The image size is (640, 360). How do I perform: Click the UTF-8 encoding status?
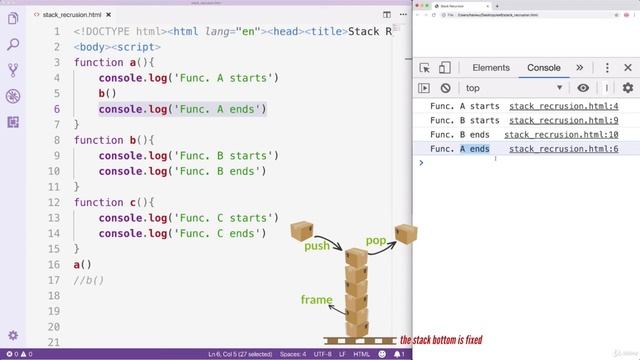click(322, 354)
